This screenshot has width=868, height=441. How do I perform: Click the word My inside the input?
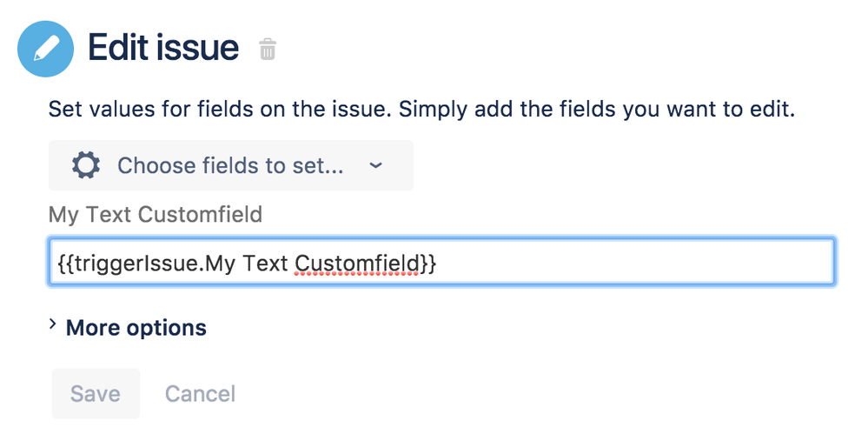coord(221,261)
